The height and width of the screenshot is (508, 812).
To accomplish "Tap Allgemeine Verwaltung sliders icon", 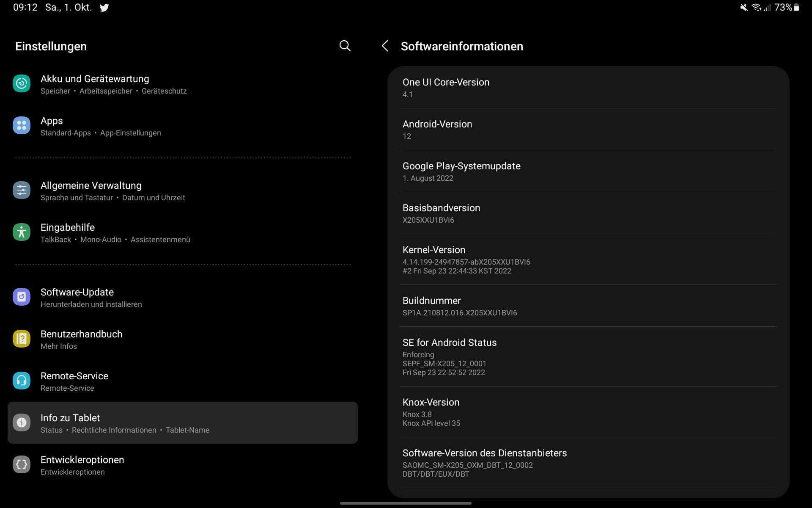I will [x=22, y=190].
